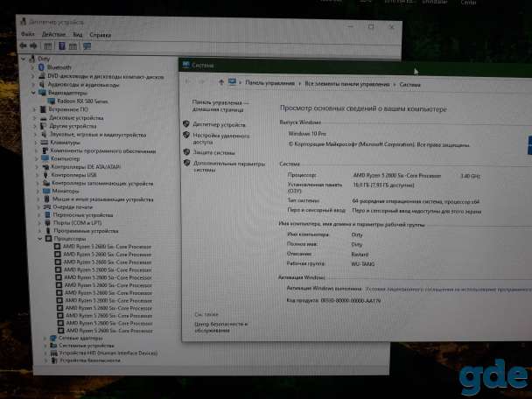
Task: Click the icon beside Контроллеры USB
Action: pyautogui.click(x=45, y=175)
